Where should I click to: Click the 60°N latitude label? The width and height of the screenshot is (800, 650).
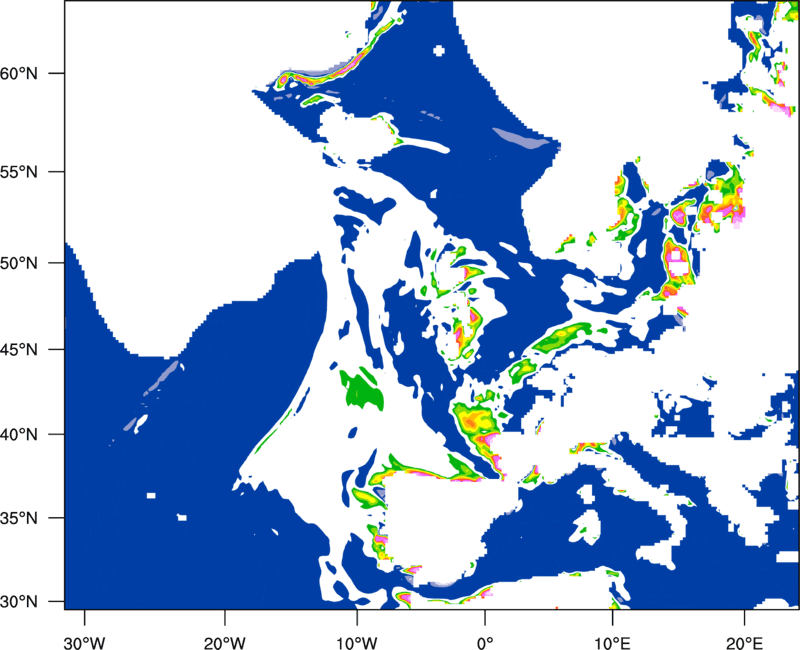pos(19,73)
